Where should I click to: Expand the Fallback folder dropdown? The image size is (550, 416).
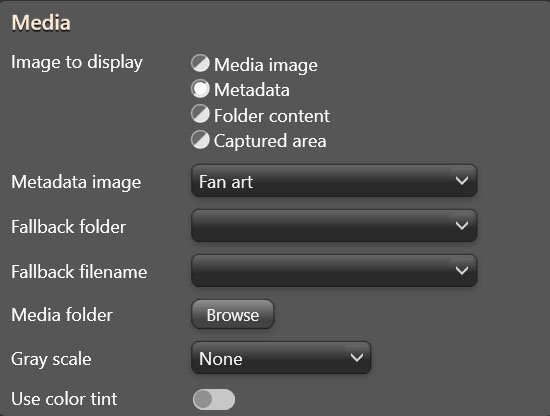[x=334, y=226]
